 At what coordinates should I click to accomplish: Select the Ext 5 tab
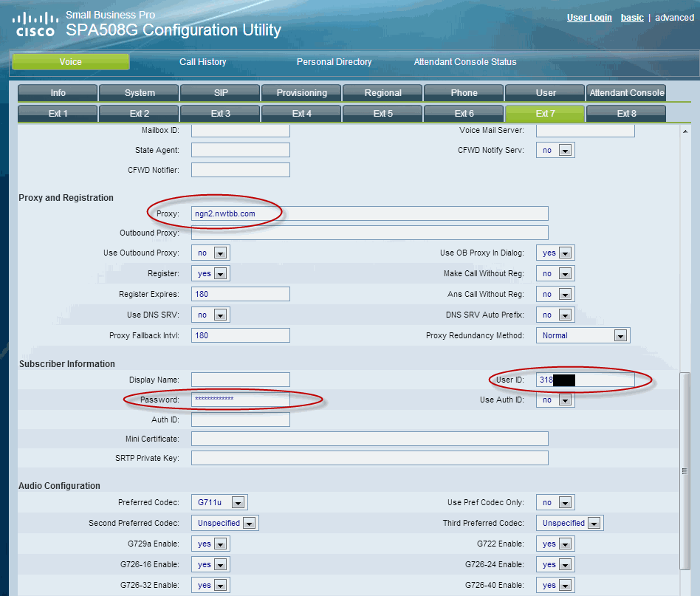383,114
